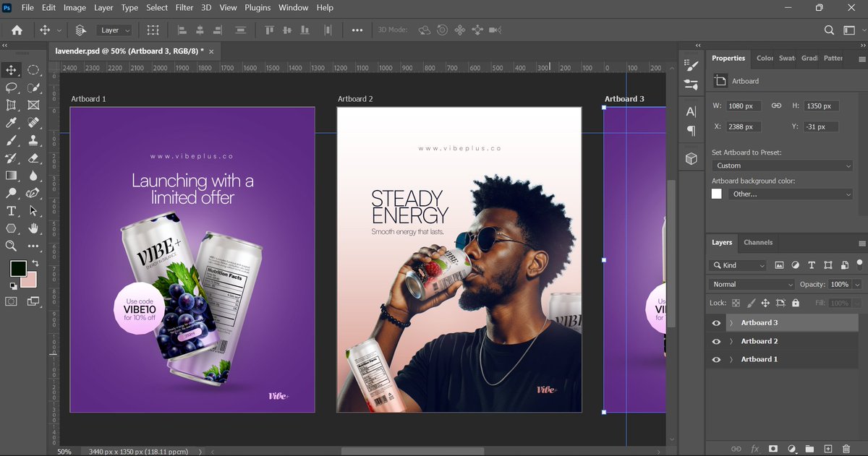The width and height of the screenshot is (868, 456).
Task: Select the Blur tool
Action: [x=33, y=176]
